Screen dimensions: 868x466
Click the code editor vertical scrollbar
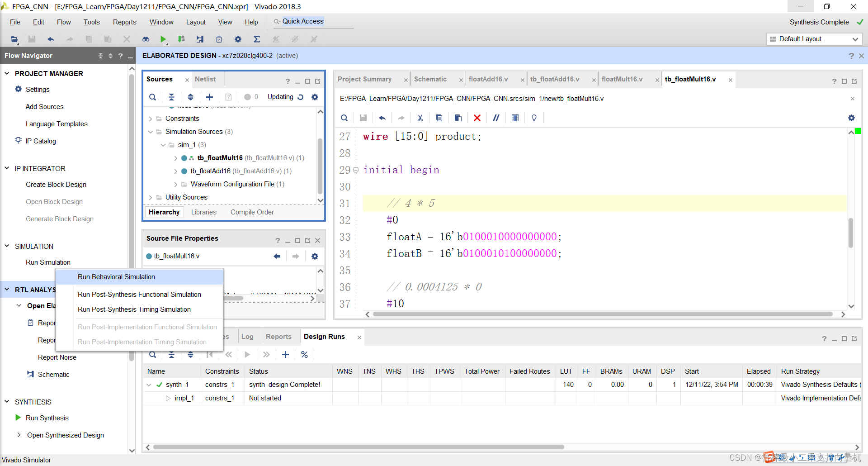pos(851,233)
